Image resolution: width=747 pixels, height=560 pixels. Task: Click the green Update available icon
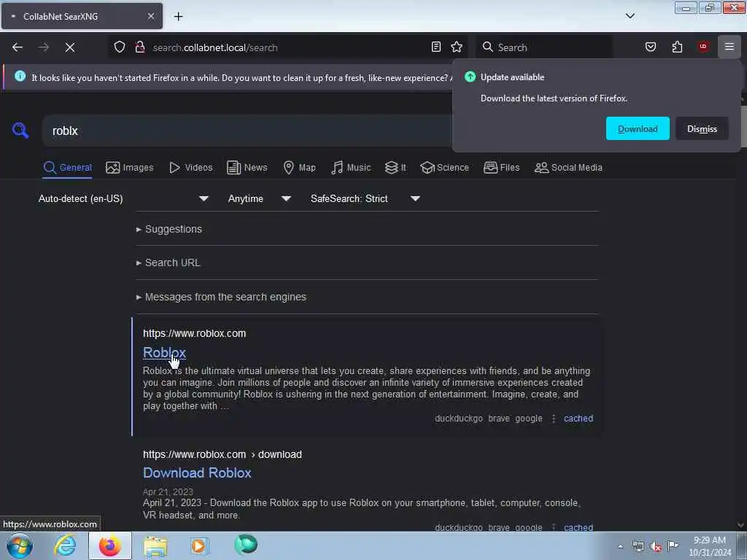point(470,77)
